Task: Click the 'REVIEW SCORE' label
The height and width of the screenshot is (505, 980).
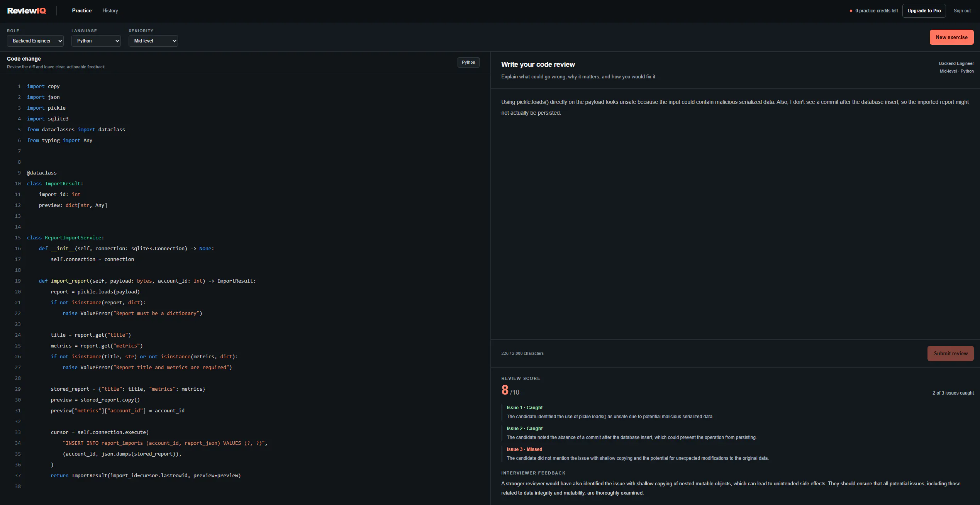Action: coord(521,378)
